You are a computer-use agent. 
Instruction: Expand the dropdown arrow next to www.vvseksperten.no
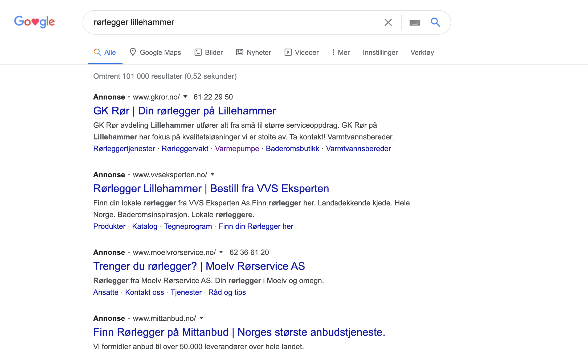click(213, 174)
